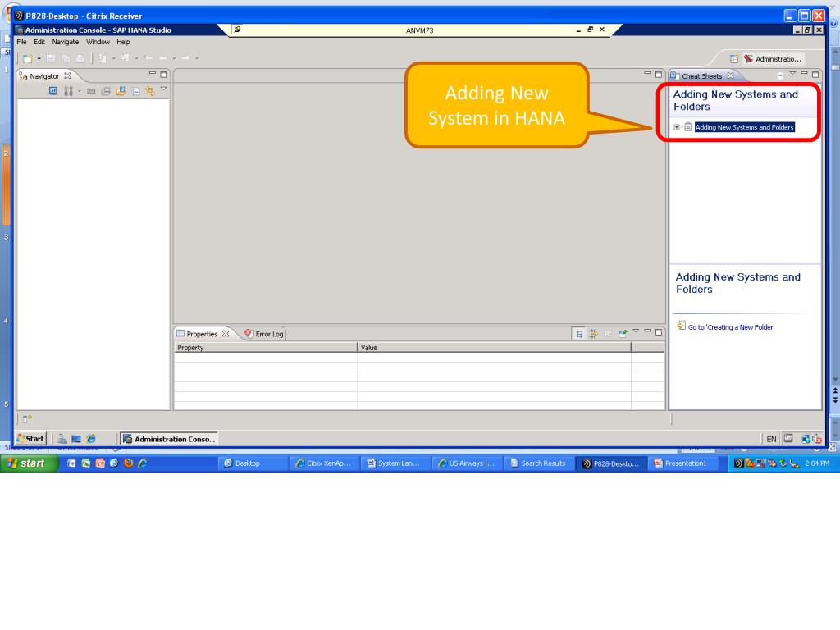This screenshot has width=840, height=630.
Task: Select the Navigator tab
Action: point(44,76)
